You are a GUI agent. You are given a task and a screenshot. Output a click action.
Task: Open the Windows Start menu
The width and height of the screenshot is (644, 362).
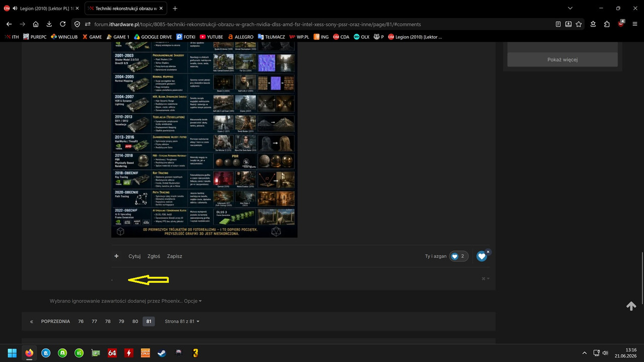12,353
